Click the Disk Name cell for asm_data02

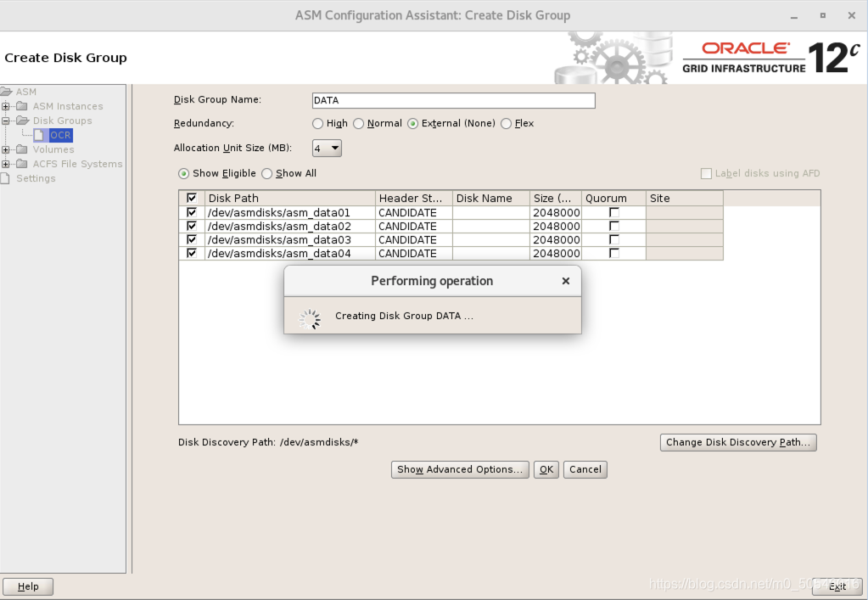[491, 226]
